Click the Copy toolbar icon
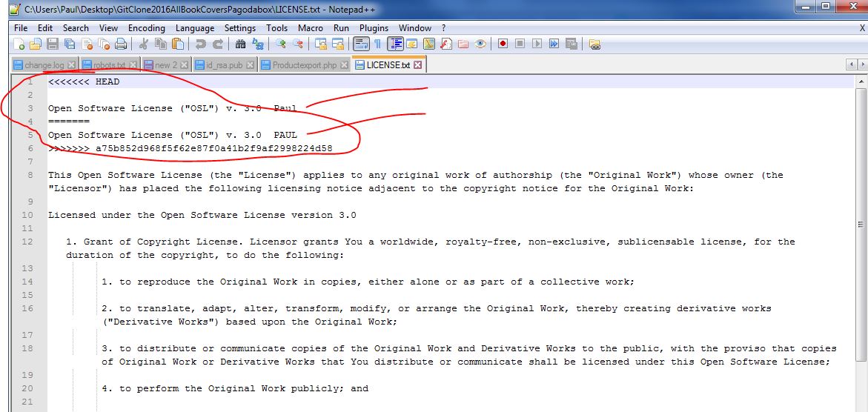 point(161,44)
